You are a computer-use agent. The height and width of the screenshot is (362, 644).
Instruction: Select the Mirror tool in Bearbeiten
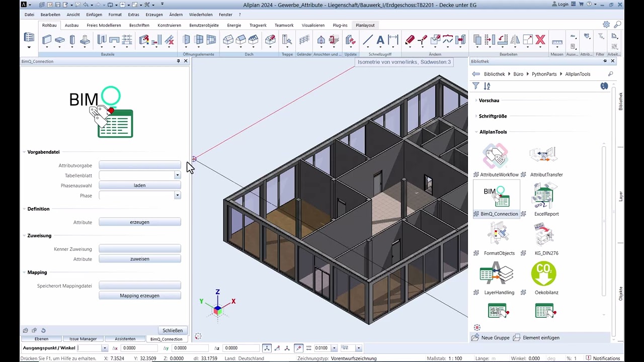[515, 40]
